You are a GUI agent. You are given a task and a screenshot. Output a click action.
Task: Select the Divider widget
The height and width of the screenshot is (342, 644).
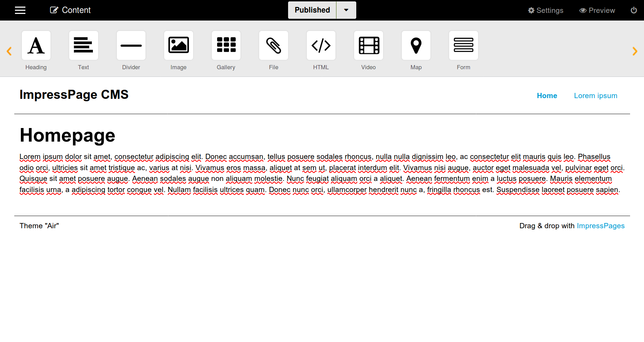[x=131, y=46]
